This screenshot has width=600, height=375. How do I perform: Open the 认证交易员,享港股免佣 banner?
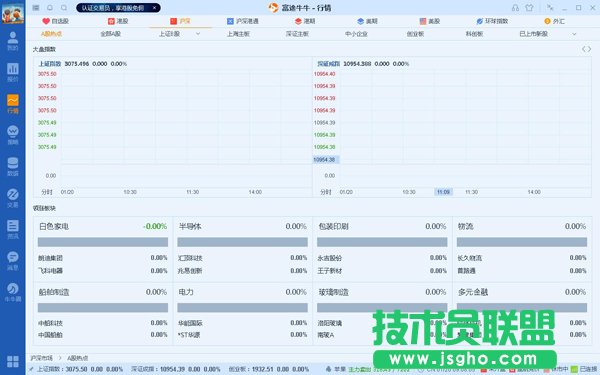[113, 8]
